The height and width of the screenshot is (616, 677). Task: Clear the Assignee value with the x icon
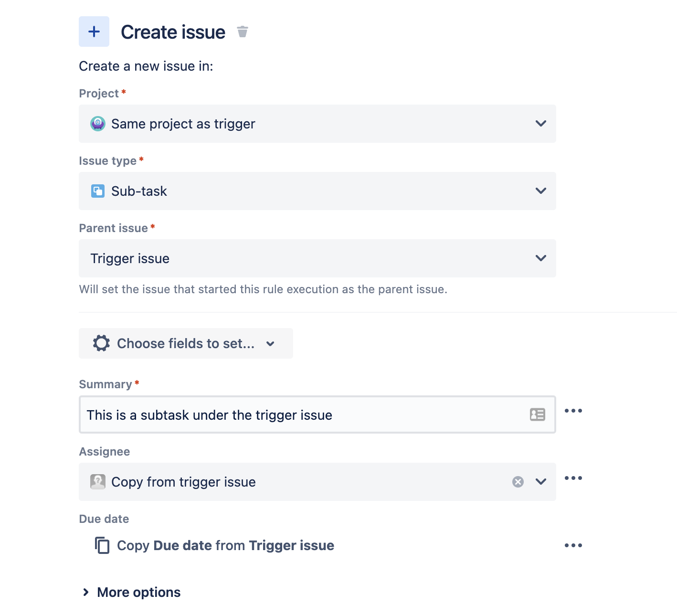(518, 482)
